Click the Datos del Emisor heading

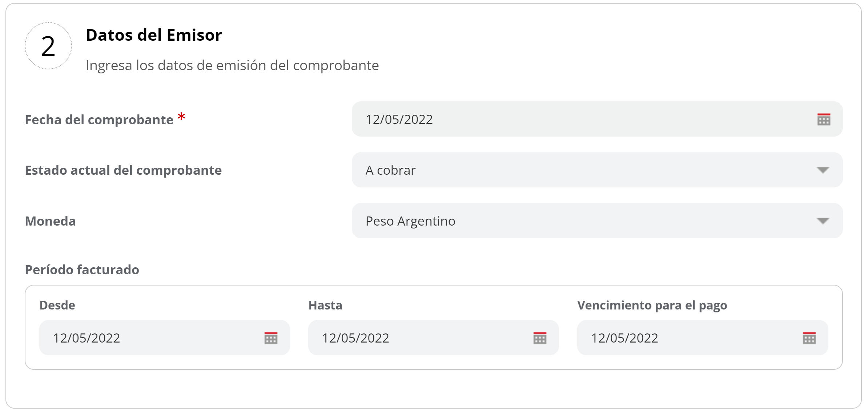(153, 35)
